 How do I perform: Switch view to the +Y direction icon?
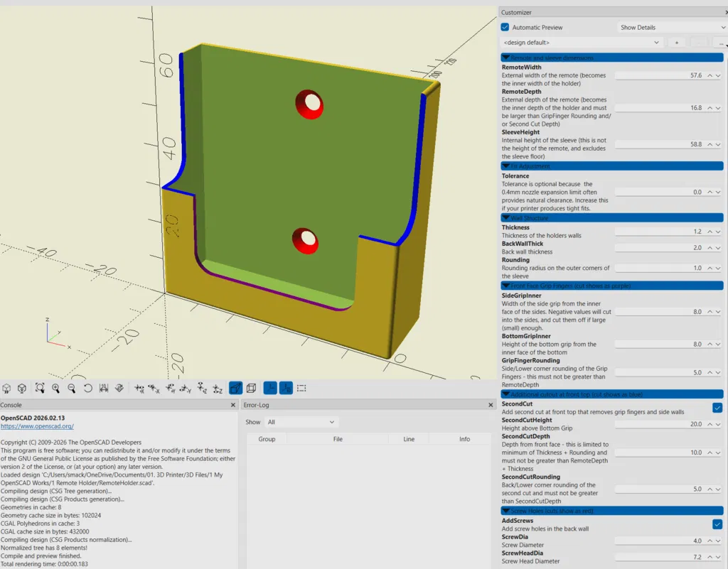coord(171,388)
